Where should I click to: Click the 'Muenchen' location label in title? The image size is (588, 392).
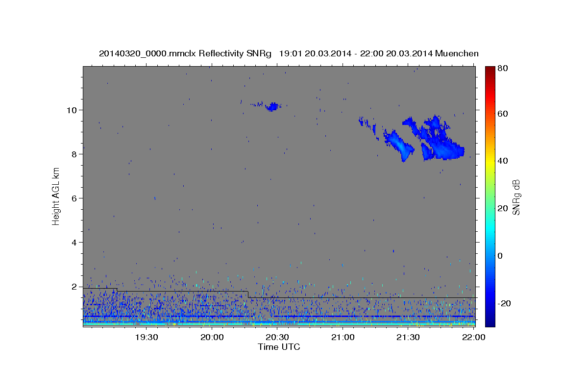click(x=457, y=53)
